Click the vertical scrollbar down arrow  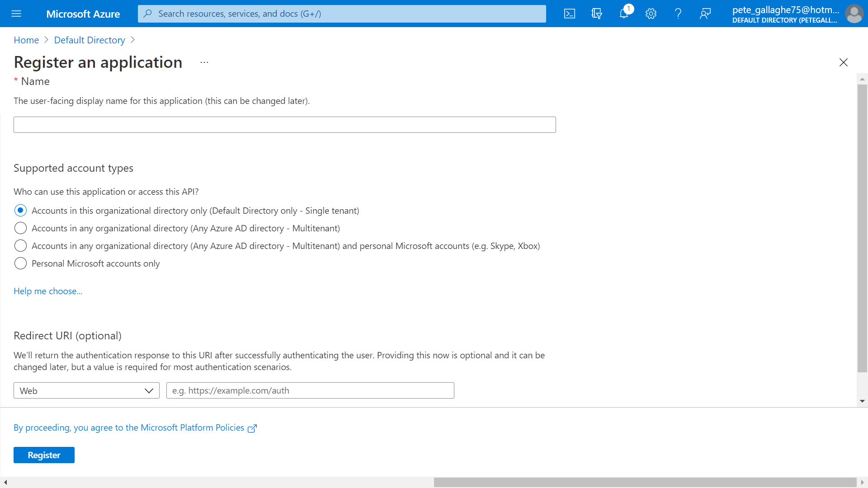(862, 401)
